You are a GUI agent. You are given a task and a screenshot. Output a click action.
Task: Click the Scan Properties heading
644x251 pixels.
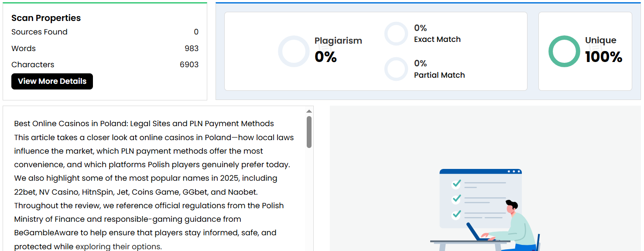point(46,18)
